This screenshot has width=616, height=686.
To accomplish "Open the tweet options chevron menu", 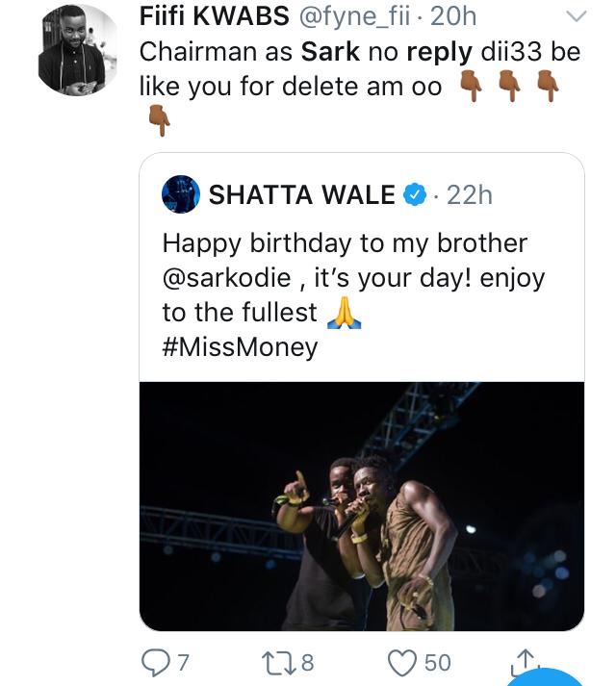I will 577,16.
